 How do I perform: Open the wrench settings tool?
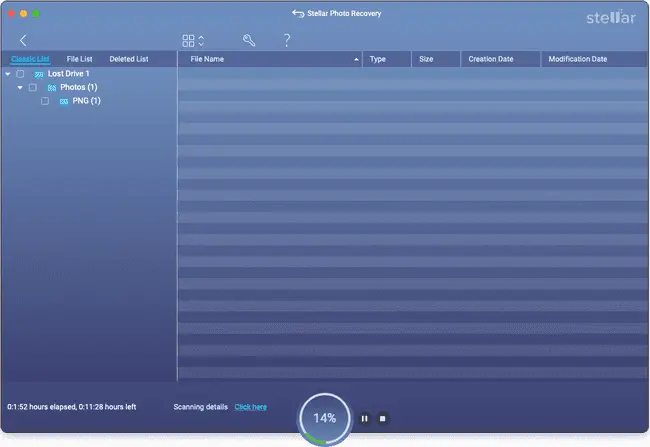(x=249, y=40)
